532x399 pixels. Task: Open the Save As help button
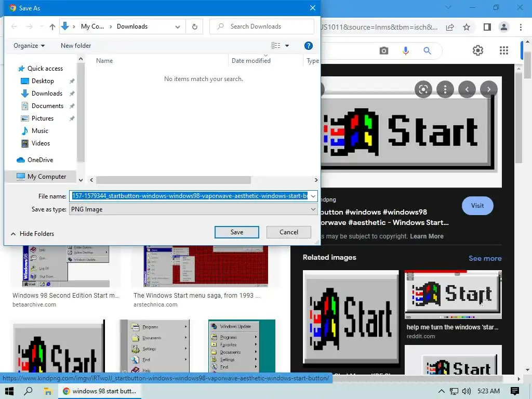(x=309, y=46)
